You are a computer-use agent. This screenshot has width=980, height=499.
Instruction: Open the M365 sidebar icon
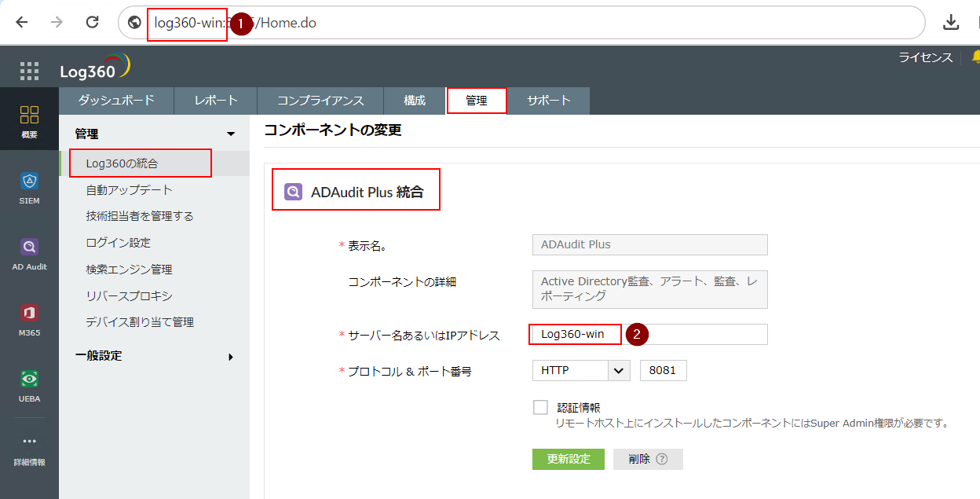[x=29, y=321]
